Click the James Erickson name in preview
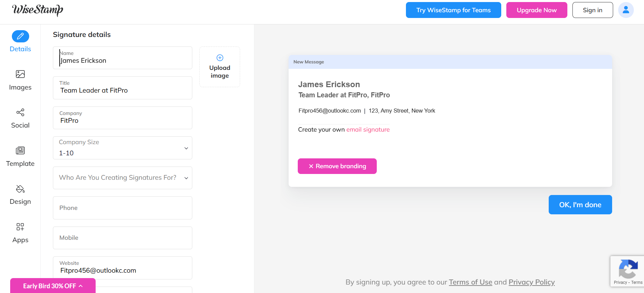The width and height of the screenshot is (644, 293). pyautogui.click(x=329, y=84)
